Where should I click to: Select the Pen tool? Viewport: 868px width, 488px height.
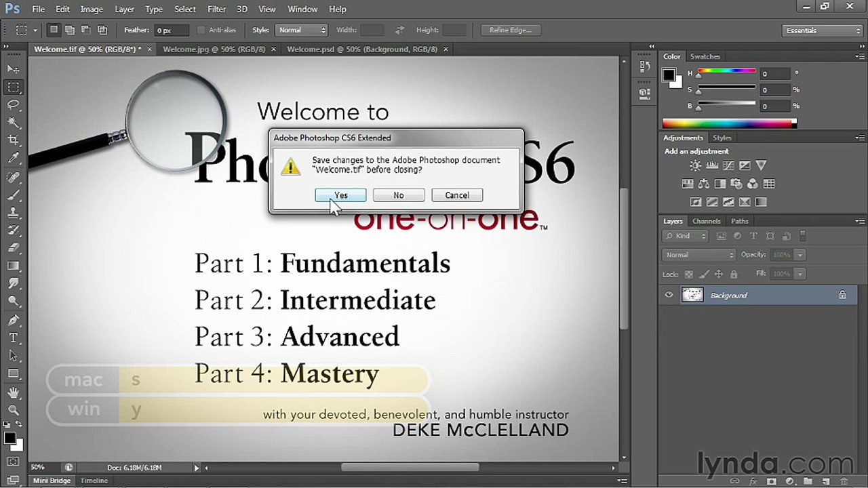[x=13, y=320]
